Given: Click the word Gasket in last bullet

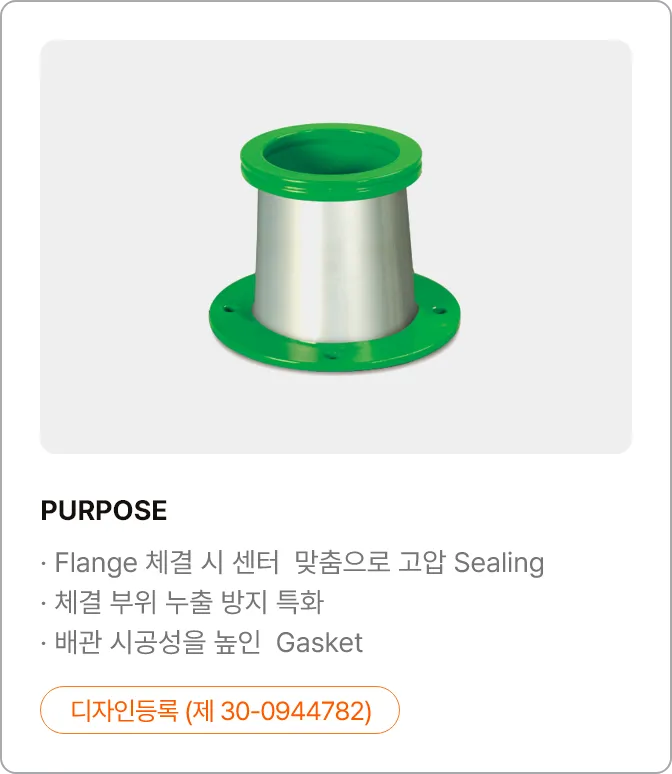Looking at the screenshot, I should (319, 643).
